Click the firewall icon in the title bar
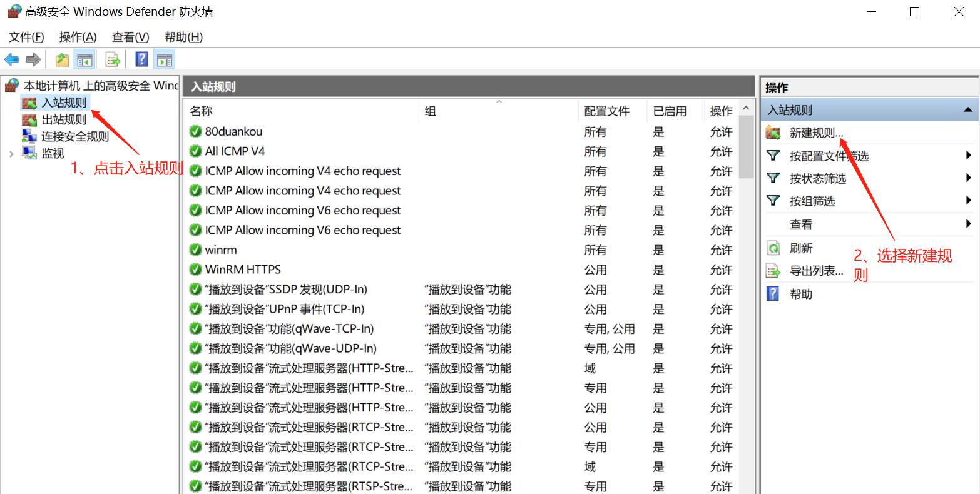Viewport: 980px width, 494px height. 14,11
